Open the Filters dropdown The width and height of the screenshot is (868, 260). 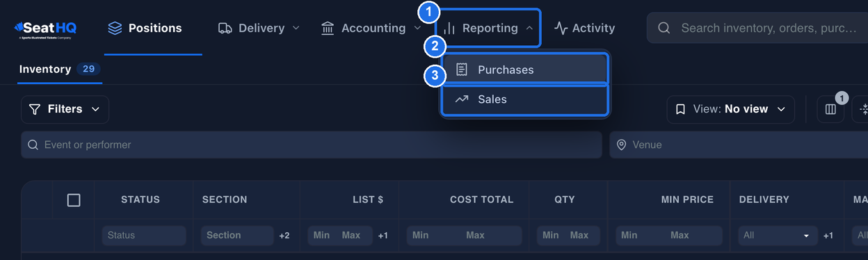pyautogui.click(x=65, y=109)
